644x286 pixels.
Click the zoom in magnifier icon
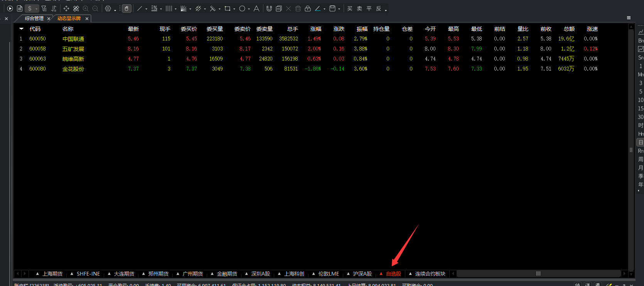click(86, 8)
